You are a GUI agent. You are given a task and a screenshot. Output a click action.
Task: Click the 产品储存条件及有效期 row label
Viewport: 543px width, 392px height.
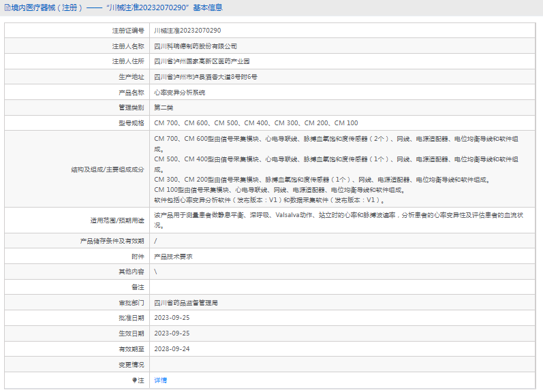(x=112, y=241)
